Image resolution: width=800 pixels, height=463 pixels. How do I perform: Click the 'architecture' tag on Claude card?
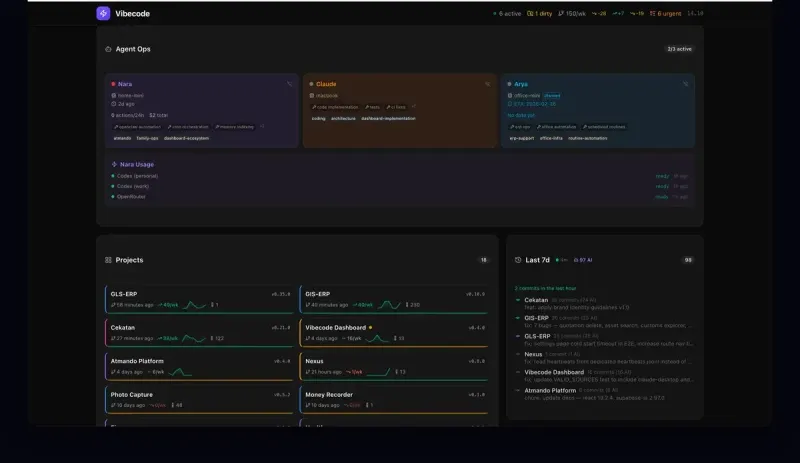click(343, 118)
